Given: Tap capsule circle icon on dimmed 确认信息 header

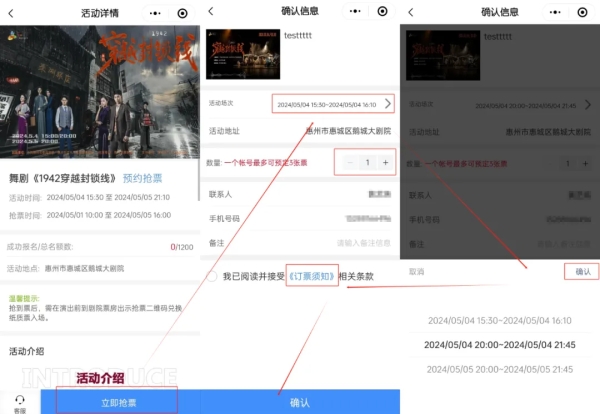Looking at the screenshot, I should click(582, 13).
